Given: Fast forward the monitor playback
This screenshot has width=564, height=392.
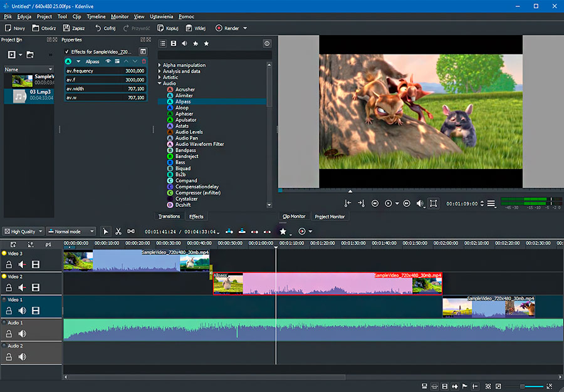Looking at the screenshot, I should (407, 204).
